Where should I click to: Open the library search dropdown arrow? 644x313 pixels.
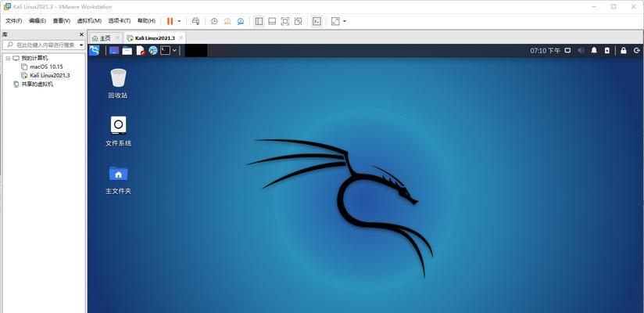81,45
